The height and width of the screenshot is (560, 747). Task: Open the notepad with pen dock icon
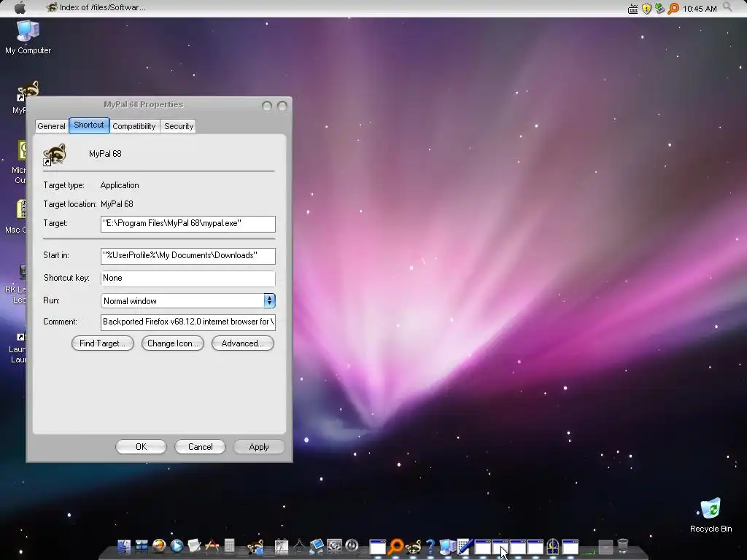point(465,546)
